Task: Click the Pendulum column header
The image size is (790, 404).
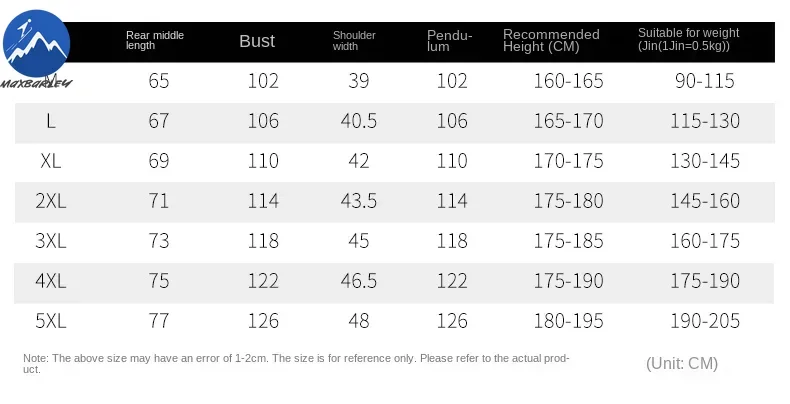Action: 449,41
